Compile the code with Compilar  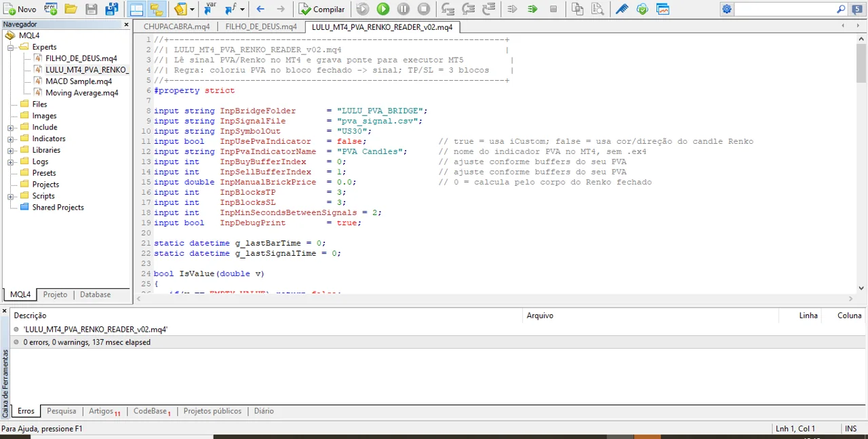pos(322,9)
